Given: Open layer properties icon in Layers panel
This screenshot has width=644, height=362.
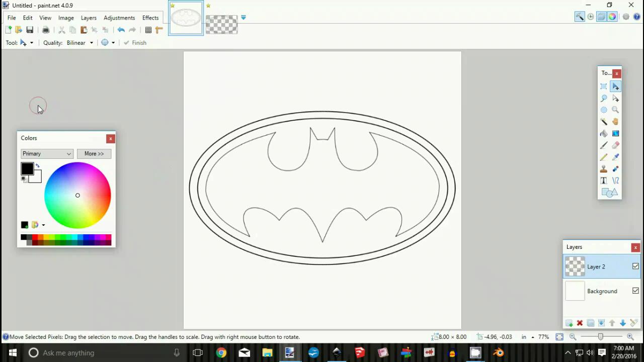Looking at the screenshot, I should [x=633, y=323].
